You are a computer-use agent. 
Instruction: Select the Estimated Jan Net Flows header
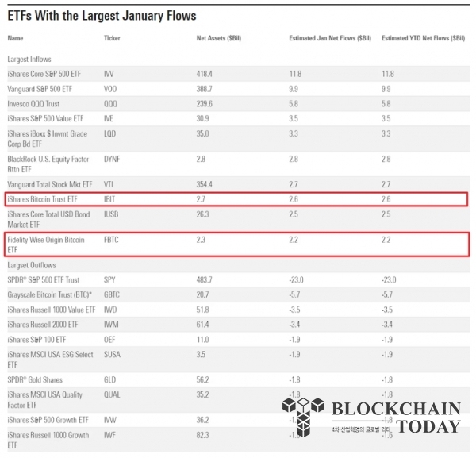pos(330,38)
